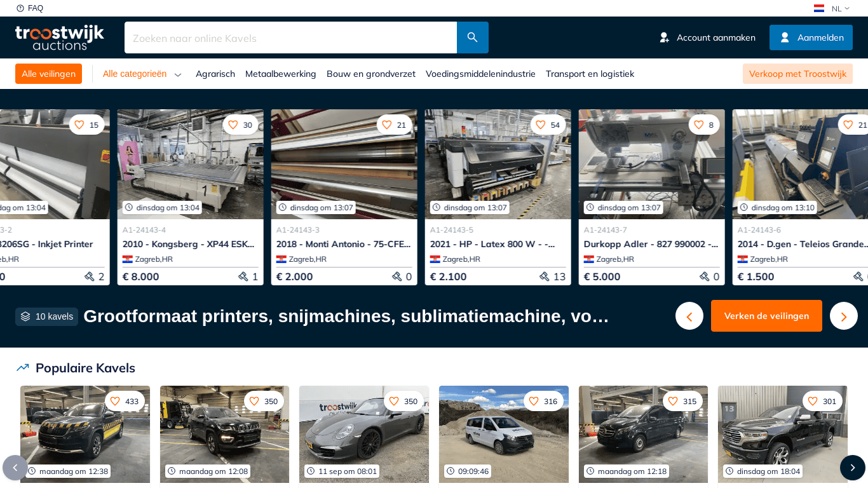Focus the 'Zoeken naar online Kavels' search field
The height and width of the screenshot is (488, 868).
[290, 37]
